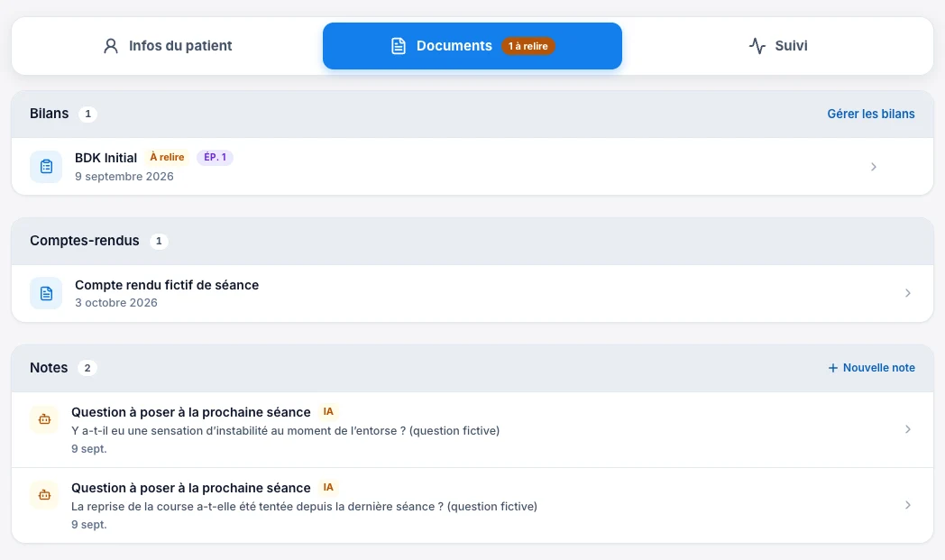Open the Suivi tab
Viewport: 945px width, 560px height.
point(777,46)
